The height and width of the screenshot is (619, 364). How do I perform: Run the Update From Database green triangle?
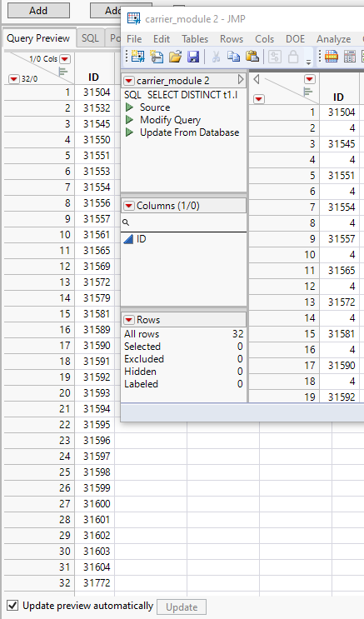(129, 132)
